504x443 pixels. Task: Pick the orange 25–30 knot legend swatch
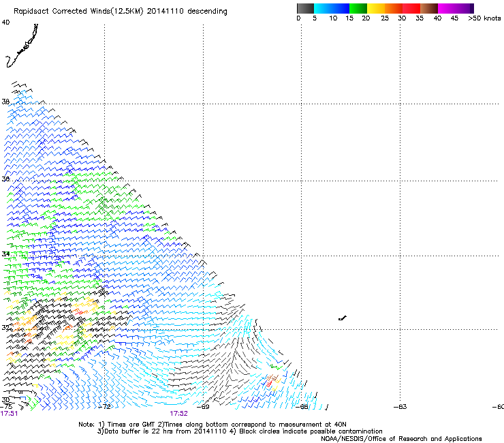point(394,8)
